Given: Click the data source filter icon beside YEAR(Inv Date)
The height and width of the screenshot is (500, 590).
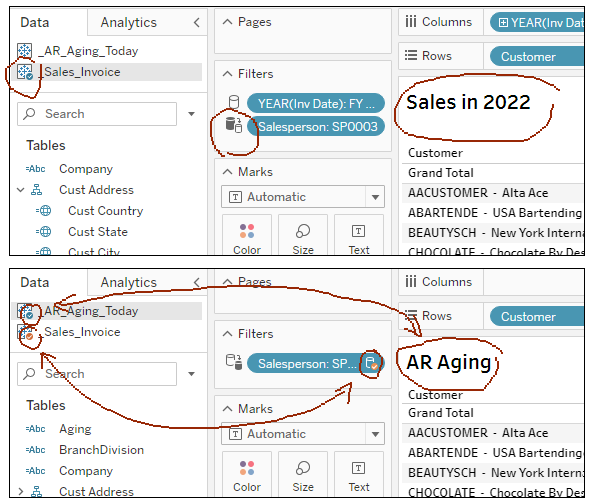Looking at the screenshot, I should pyautogui.click(x=234, y=102).
